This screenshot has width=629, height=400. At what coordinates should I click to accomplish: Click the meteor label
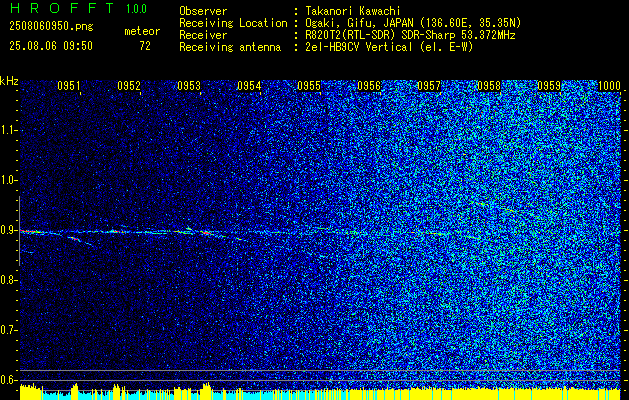pos(142,31)
